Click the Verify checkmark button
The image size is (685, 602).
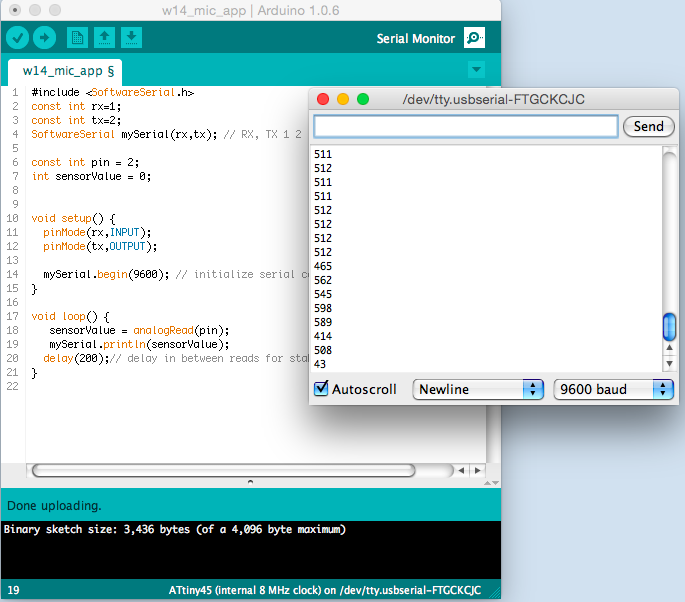tap(17, 38)
